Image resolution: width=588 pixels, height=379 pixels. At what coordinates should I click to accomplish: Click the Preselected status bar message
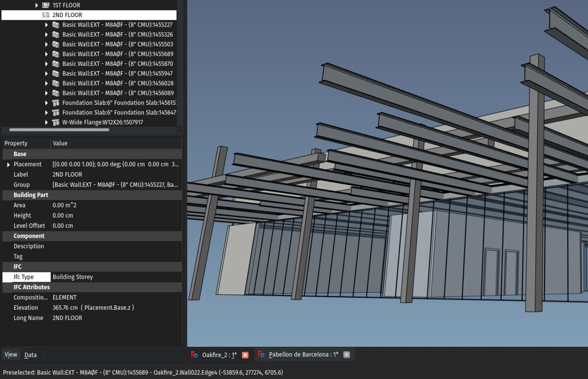[143, 373]
